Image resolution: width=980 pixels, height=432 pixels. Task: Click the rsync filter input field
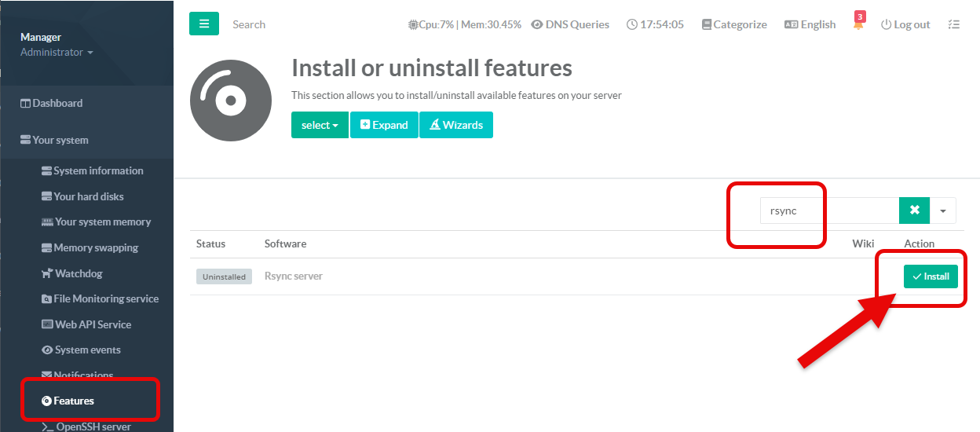[x=828, y=211]
